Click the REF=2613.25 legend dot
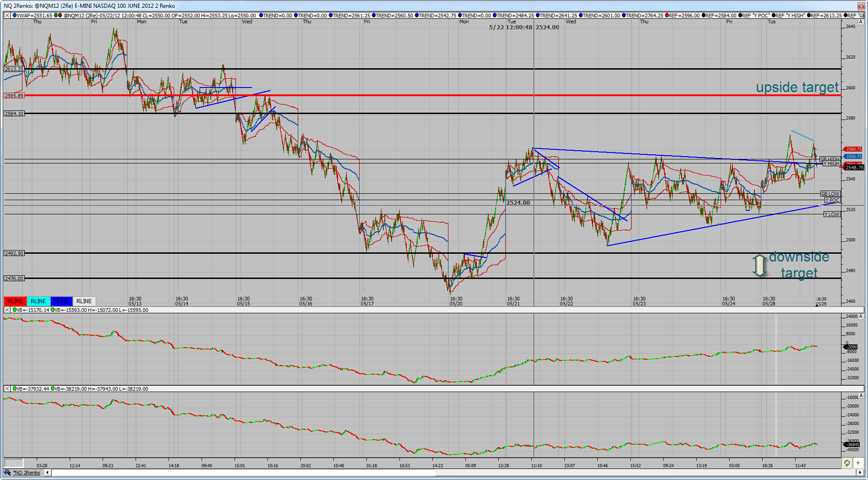Screen dimensions: 868x480 click(809, 16)
